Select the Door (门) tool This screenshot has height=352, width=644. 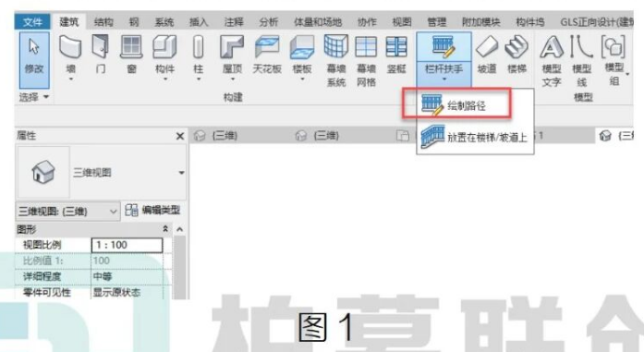pyautogui.click(x=100, y=54)
